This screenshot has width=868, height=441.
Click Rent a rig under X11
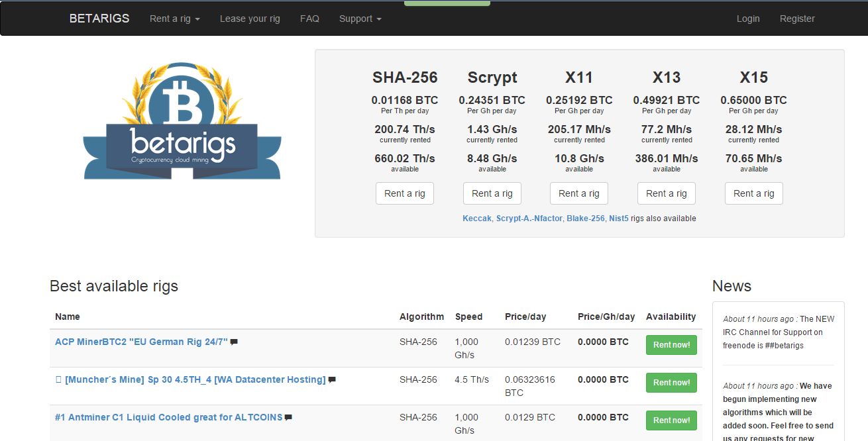578,193
